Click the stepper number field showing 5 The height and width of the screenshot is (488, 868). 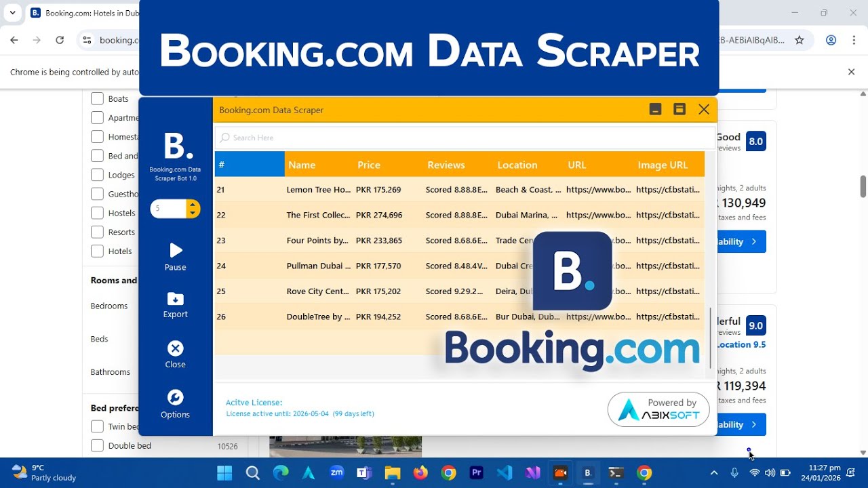pyautogui.click(x=168, y=209)
